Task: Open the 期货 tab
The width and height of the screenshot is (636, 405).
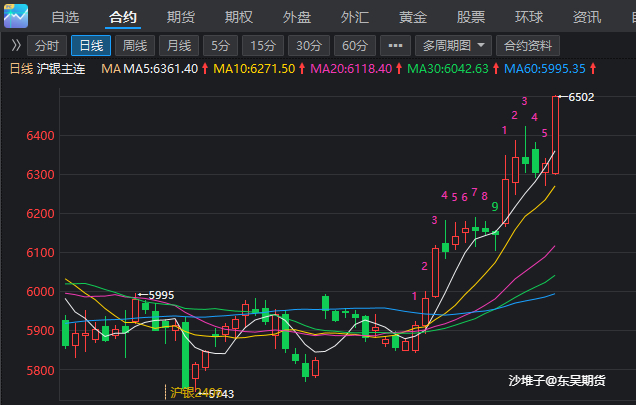Action: (x=181, y=17)
